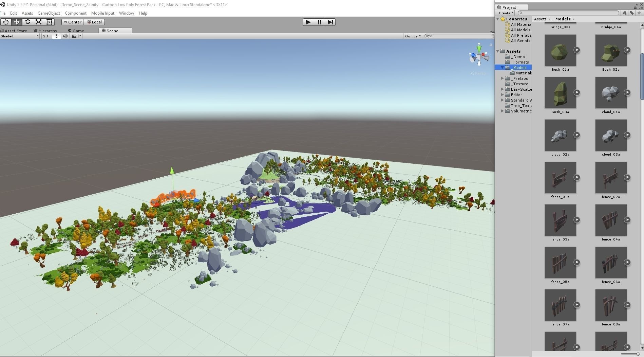Toggle Persp projection label
This screenshot has width=644, height=357.
[478, 73]
